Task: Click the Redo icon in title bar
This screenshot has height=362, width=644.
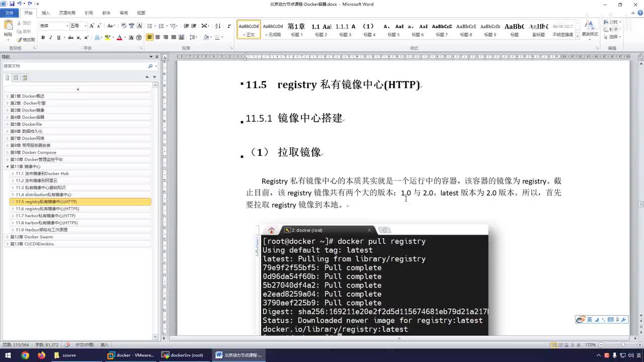Action: (30, 4)
